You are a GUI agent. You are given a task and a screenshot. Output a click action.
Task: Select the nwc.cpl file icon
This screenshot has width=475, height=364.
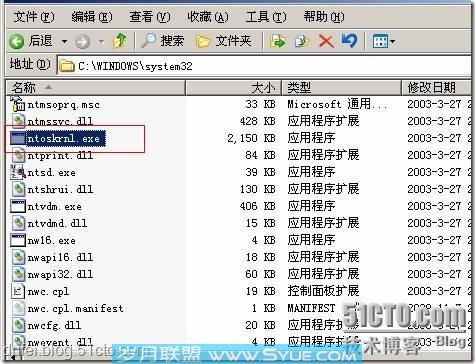[x=18, y=291]
